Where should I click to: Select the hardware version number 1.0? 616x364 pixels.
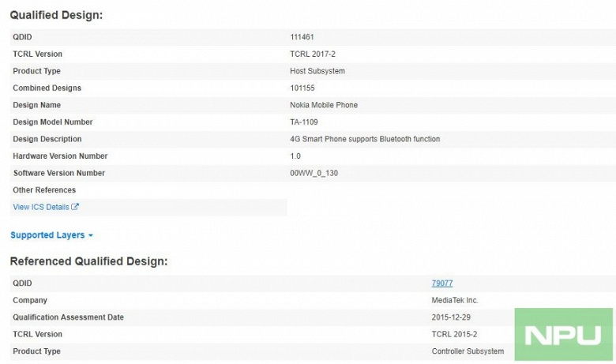tap(295, 156)
